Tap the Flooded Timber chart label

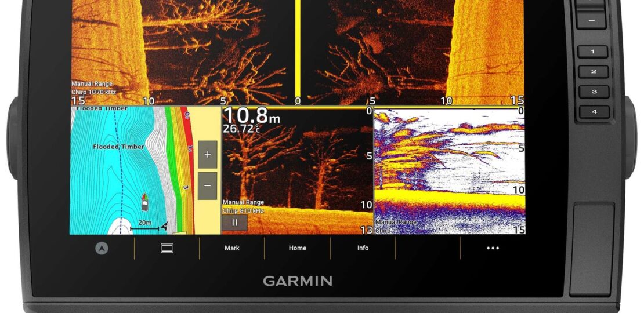click(118, 147)
